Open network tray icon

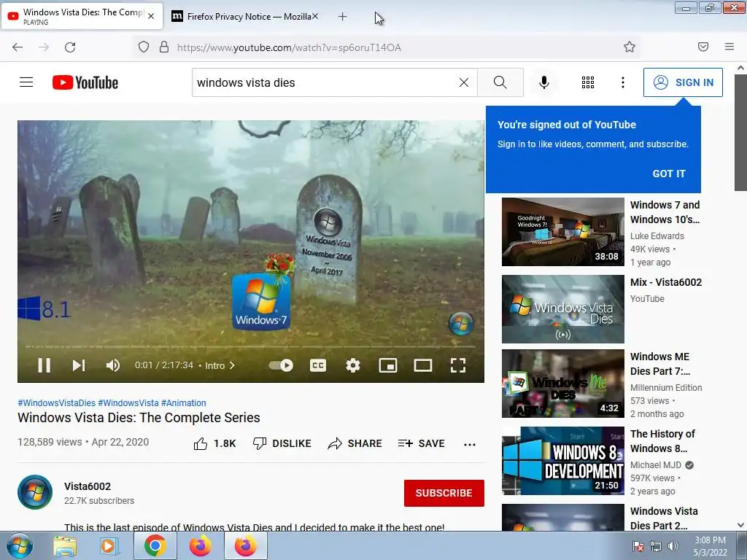tap(656, 546)
